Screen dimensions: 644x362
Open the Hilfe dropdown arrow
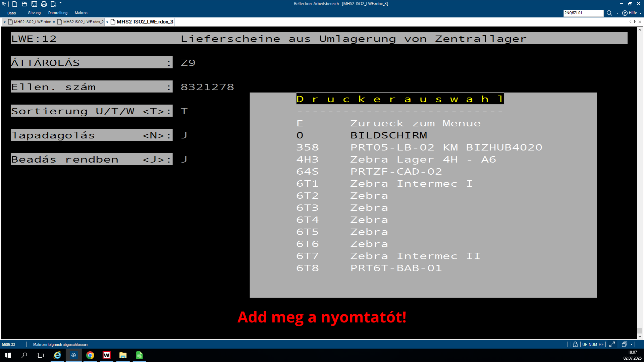point(640,13)
